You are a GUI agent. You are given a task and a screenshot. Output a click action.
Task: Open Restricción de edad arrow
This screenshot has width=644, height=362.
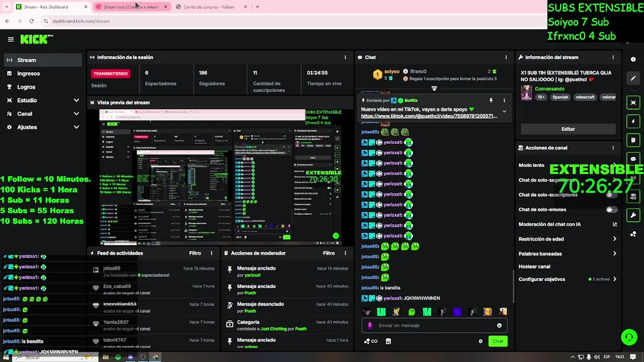click(614, 239)
